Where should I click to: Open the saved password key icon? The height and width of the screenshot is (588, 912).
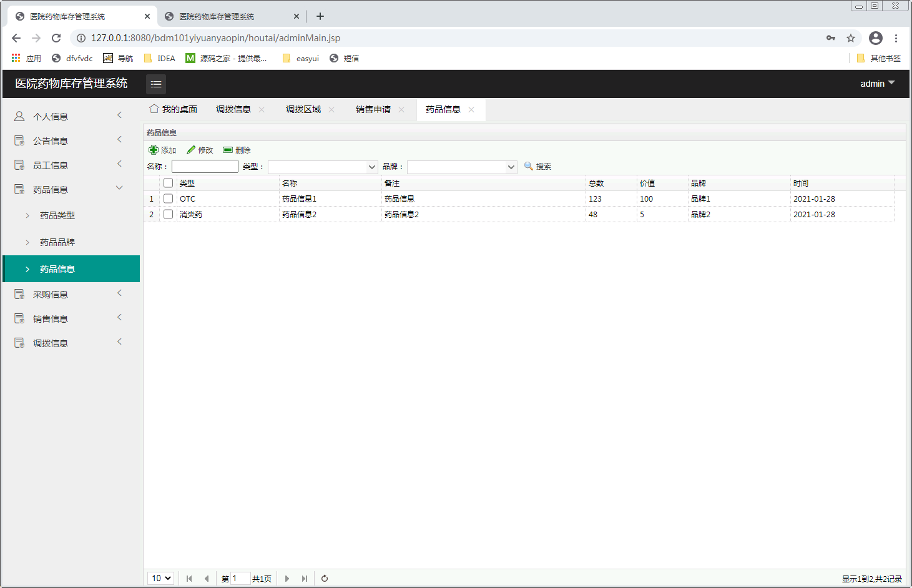coord(831,38)
